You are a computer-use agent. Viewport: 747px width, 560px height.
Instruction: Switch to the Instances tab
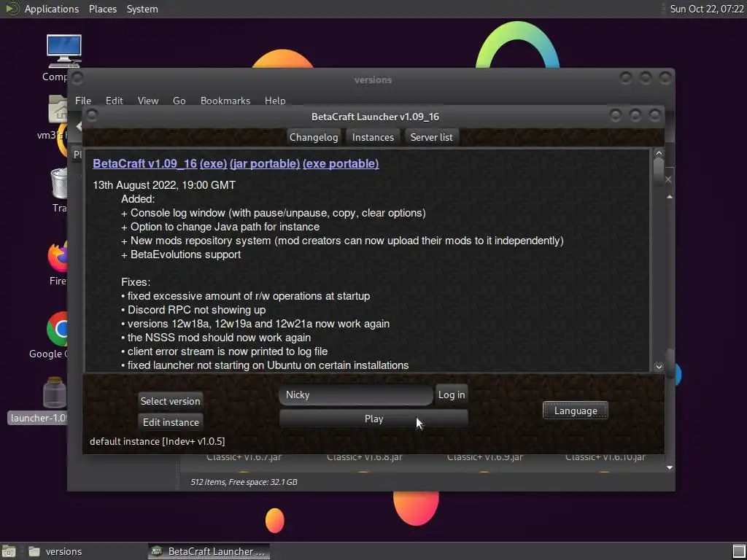[x=373, y=137]
